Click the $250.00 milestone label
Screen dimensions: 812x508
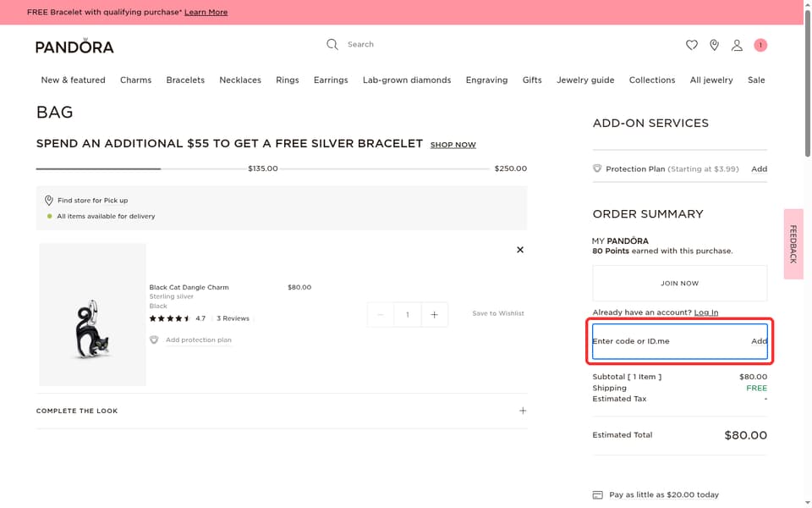(511, 168)
